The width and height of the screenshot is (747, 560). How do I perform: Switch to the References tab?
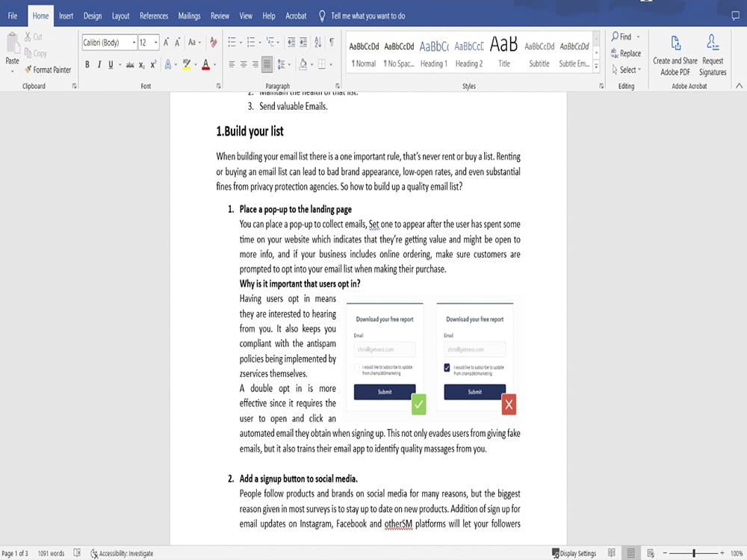[x=154, y=16]
